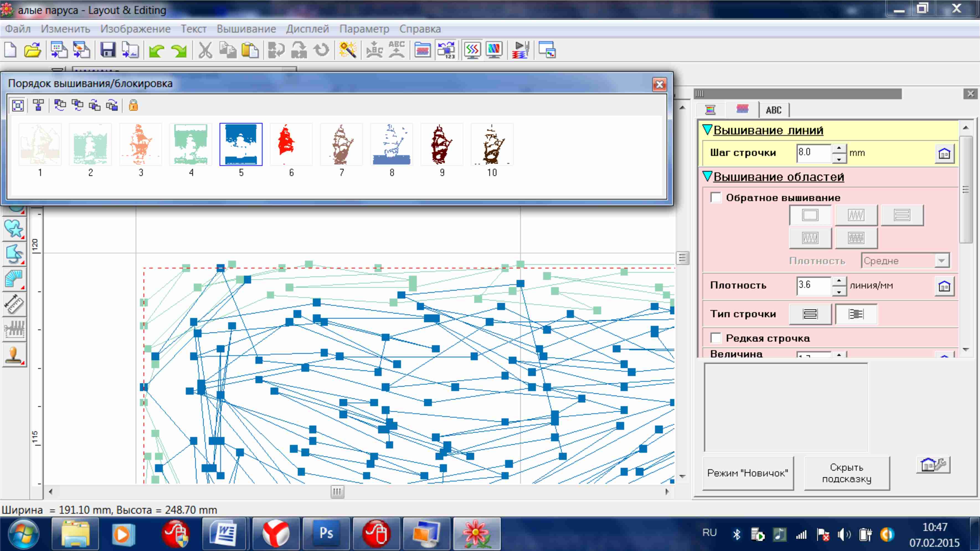
Task: Click the Undo green arrow icon
Action: pos(156,50)
